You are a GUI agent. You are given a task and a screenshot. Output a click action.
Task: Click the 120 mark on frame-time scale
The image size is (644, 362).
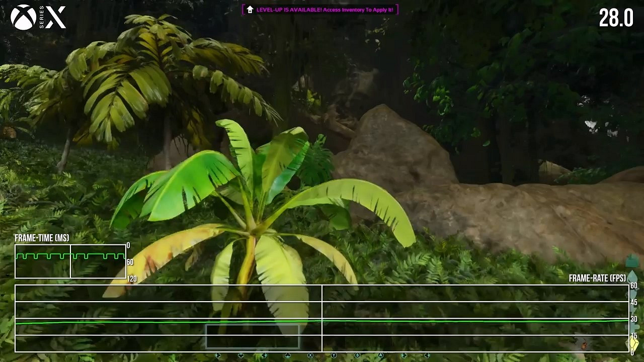pyautogui.click(x=131, y=279)
